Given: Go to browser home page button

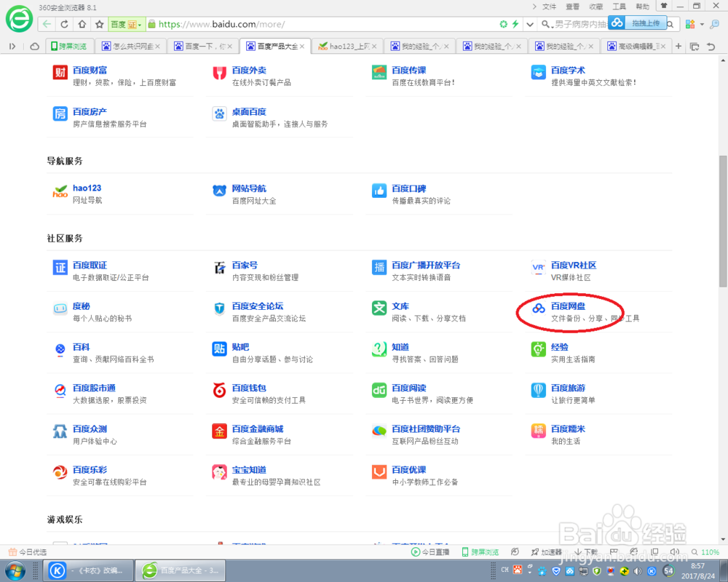Looking at the screenshot, I should pyautogui.click(x=82, y=24).
